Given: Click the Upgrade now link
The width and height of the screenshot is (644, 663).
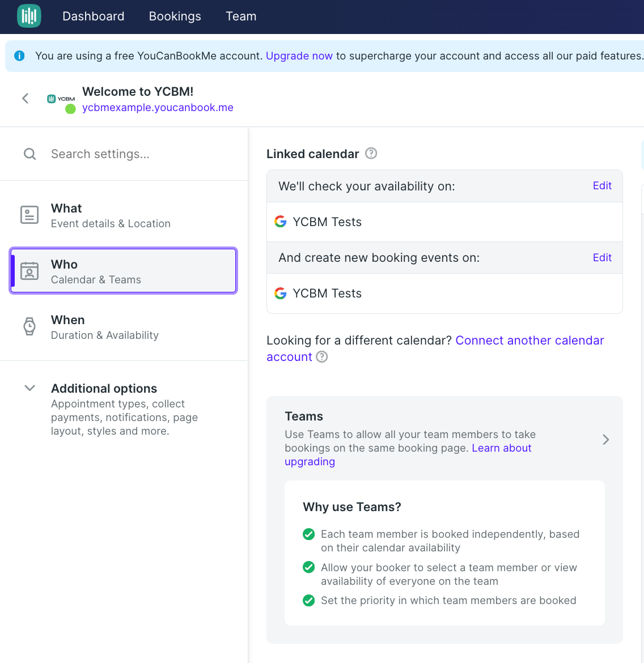Looking at the screenshot, I should point(299,56).
